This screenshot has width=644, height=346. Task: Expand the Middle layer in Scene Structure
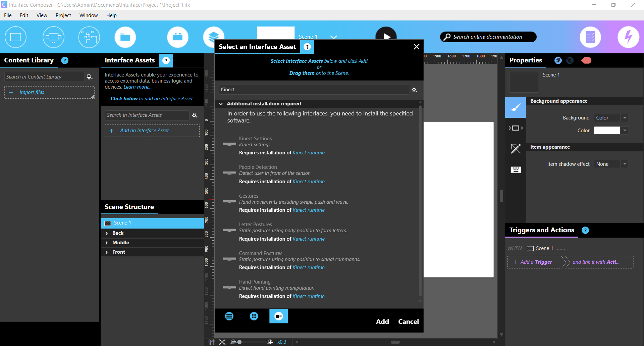tap(107, 243)
